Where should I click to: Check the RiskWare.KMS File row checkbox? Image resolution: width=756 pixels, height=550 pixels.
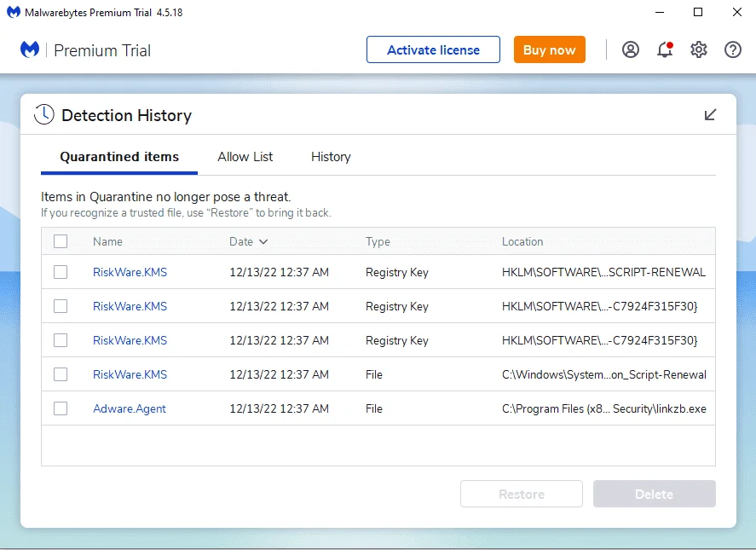[x=61, y=374]
